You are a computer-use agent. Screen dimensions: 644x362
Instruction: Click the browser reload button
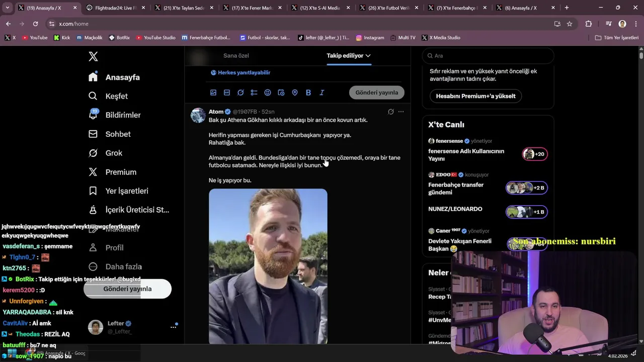coord(35,24)
